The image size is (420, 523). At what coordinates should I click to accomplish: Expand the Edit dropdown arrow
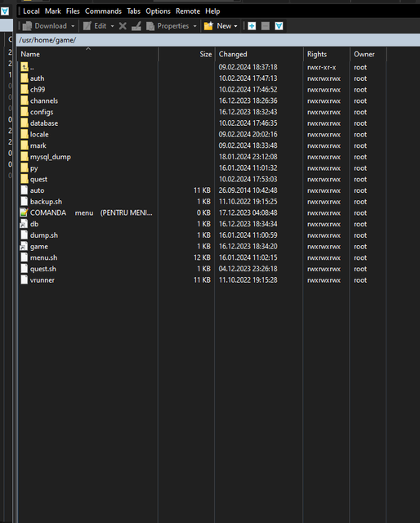(x=113, y=26)
